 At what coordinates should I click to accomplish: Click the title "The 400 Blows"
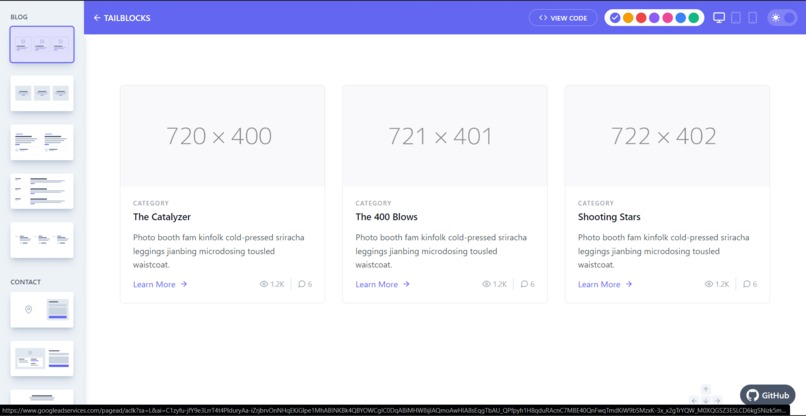[x=387, y=217]
